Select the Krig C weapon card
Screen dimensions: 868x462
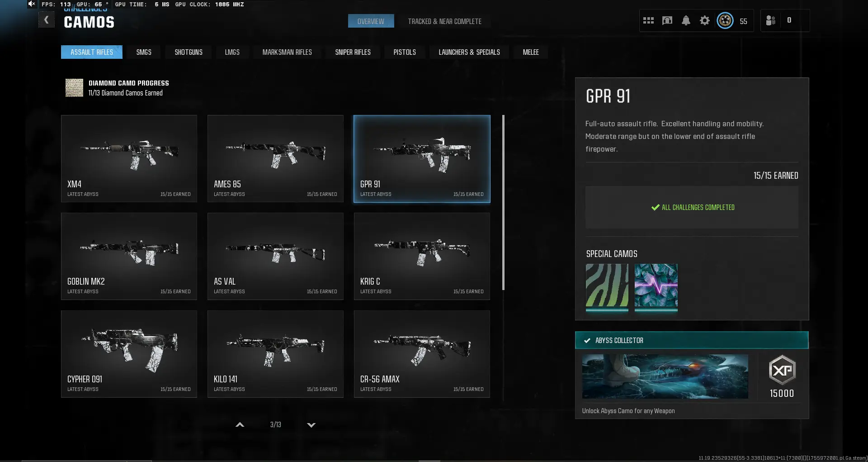tap(422, 256)
